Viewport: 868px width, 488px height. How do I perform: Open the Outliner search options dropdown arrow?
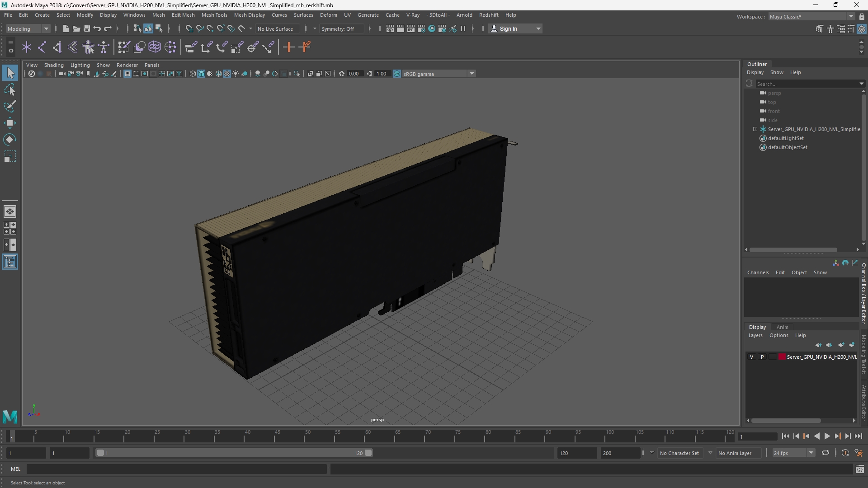click(861, 84)
